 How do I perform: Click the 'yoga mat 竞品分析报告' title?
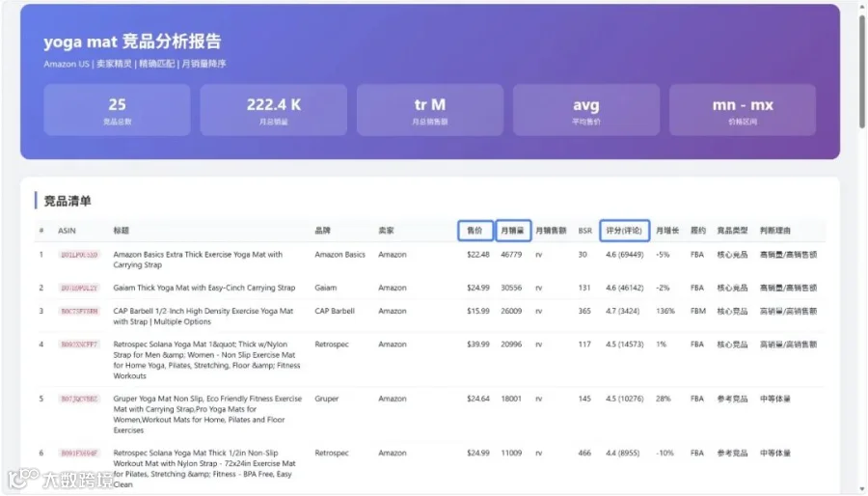[132, 41]
